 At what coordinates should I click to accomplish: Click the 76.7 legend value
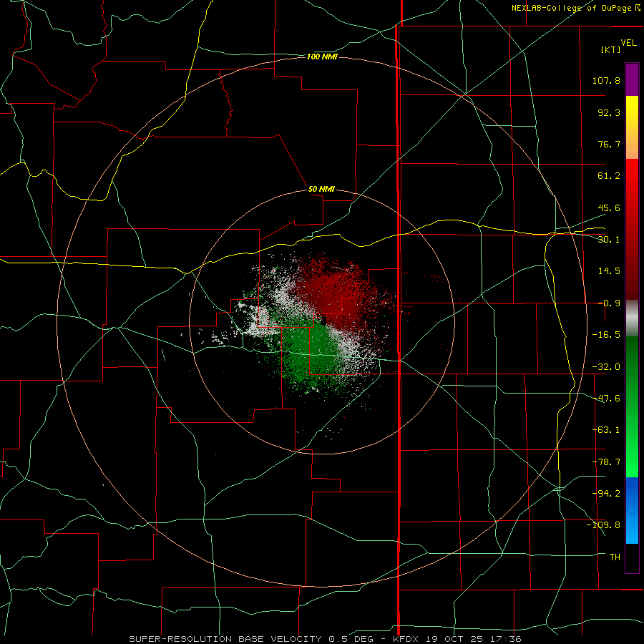pyautogui.click(x=609, y=144)
